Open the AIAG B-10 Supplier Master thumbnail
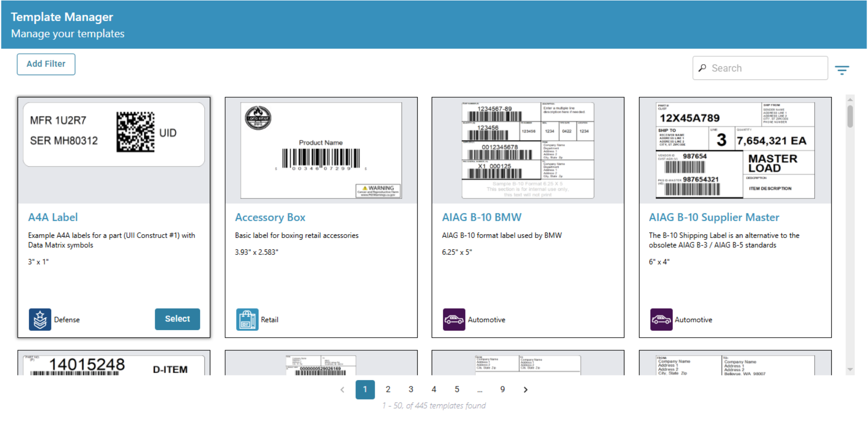 (x=735, y=150)
